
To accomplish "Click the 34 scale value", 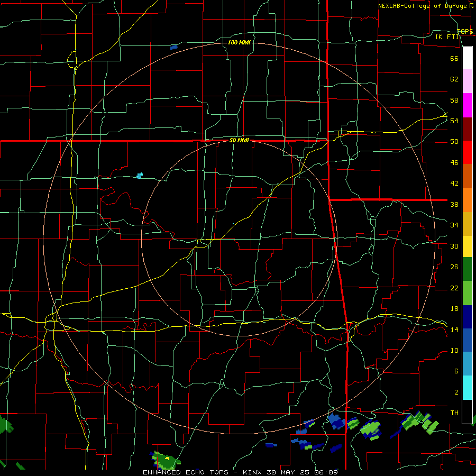I will tap(454, 225).
